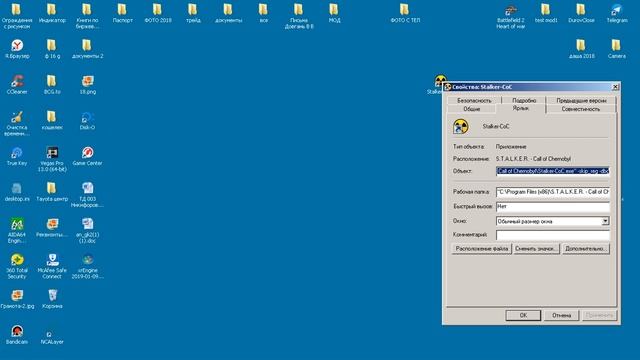This screenshot has height=360, width=640.
Task: Select the Bandicam desktop icon
Action: (x=17, y=335)
